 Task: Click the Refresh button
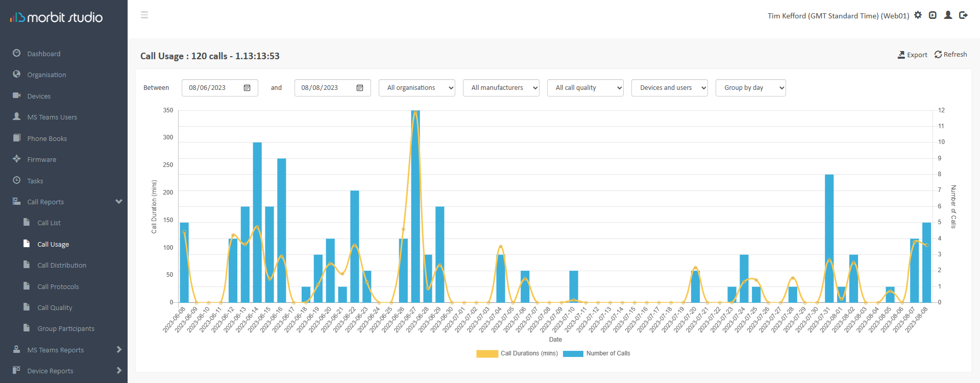pyautogui.click(x=950, y=55)
